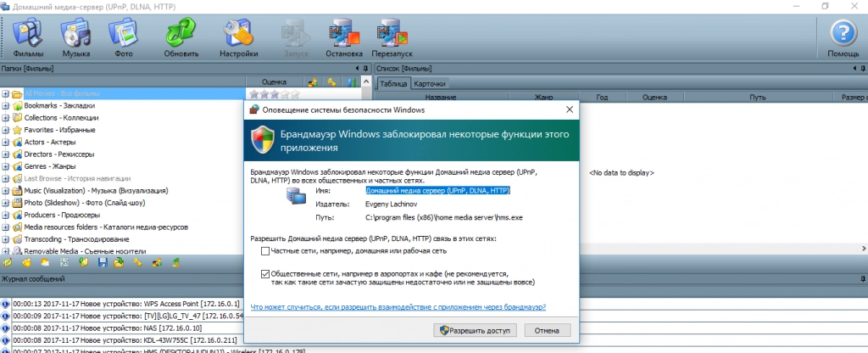
Task: Open the Музыка (Music) toolbar section
Action: pos(75,37)
